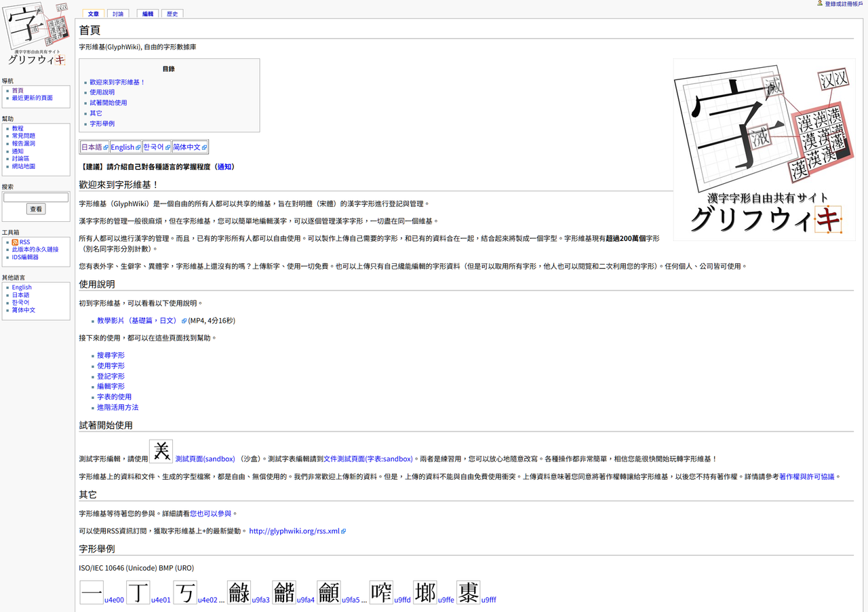Select 한국어 in sidebar other languages
The image size is (868, 612).
tap(20, 303)
